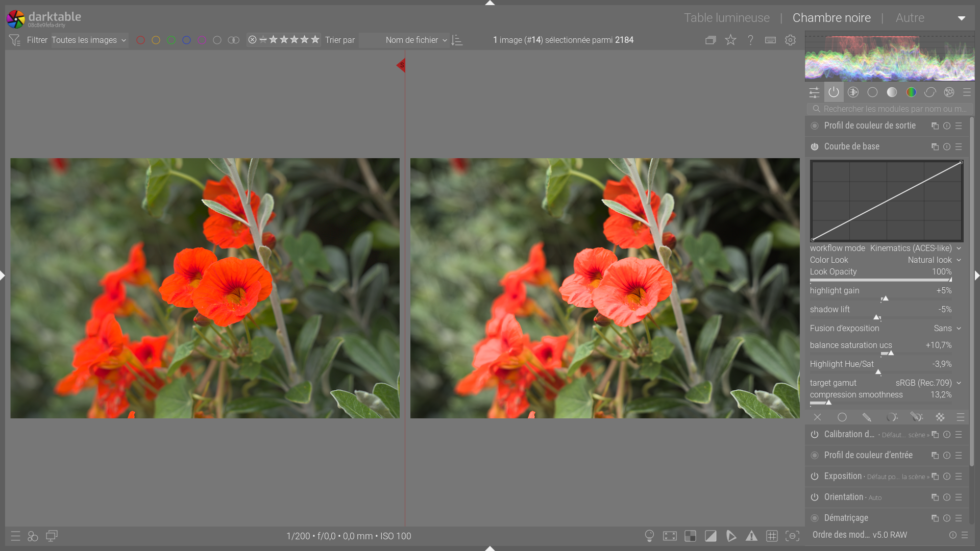Click the overexposure warning triangle icon
Viewport: 980px width, 551px height.
point(751,536)
